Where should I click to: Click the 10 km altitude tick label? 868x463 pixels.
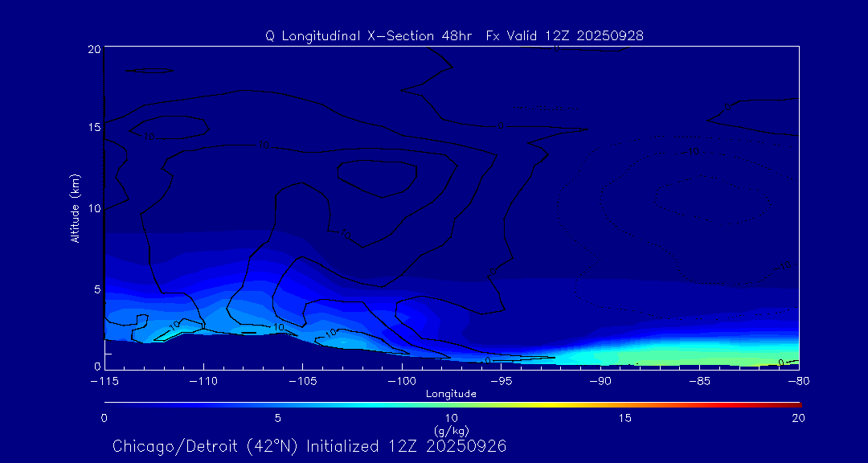click(x=92, y=208)
